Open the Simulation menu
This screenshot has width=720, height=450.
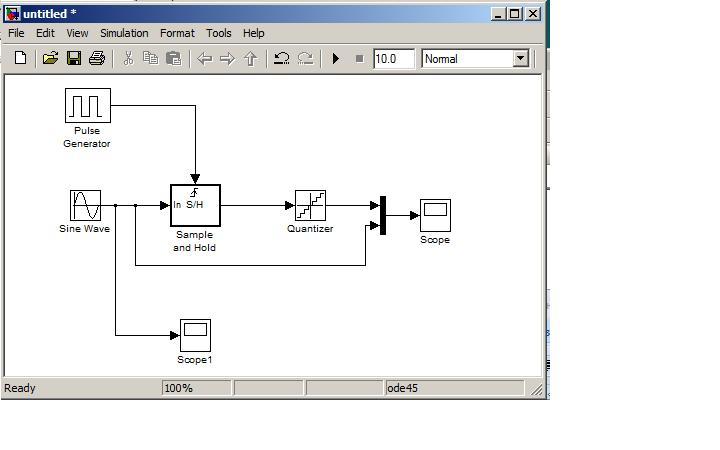pos(124,33)
